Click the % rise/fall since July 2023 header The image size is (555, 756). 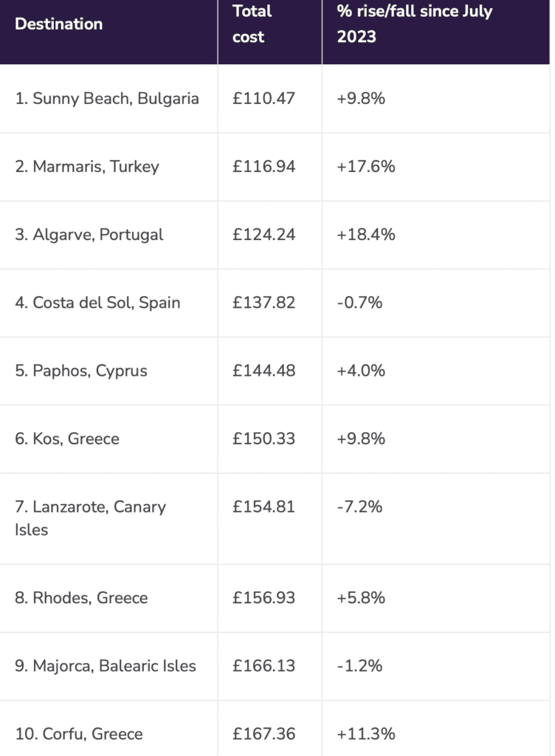pos(435,32)
